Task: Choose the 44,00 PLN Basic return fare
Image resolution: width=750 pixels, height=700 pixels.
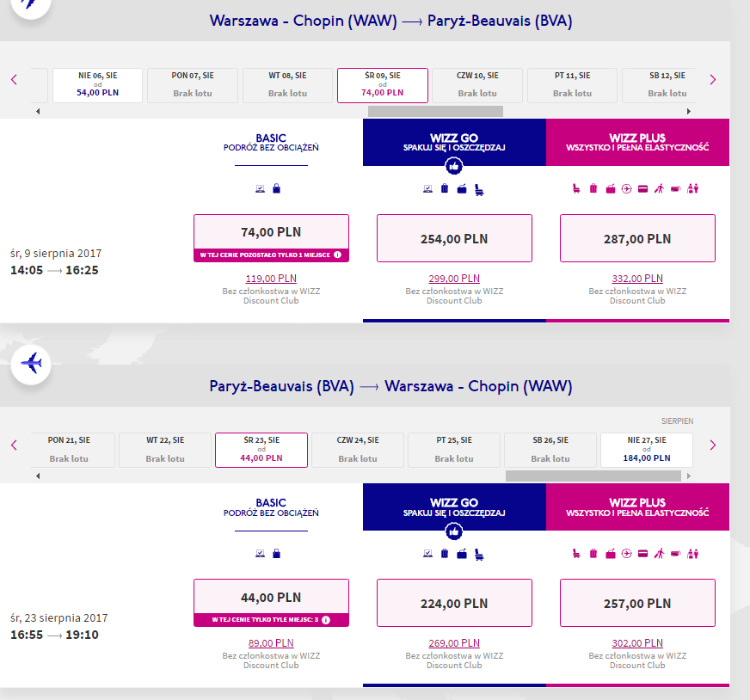Action: point(271,603)
